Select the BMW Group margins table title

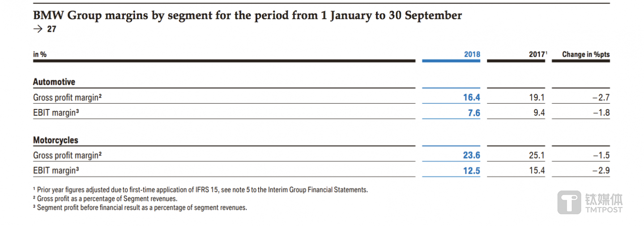[247, 16]
